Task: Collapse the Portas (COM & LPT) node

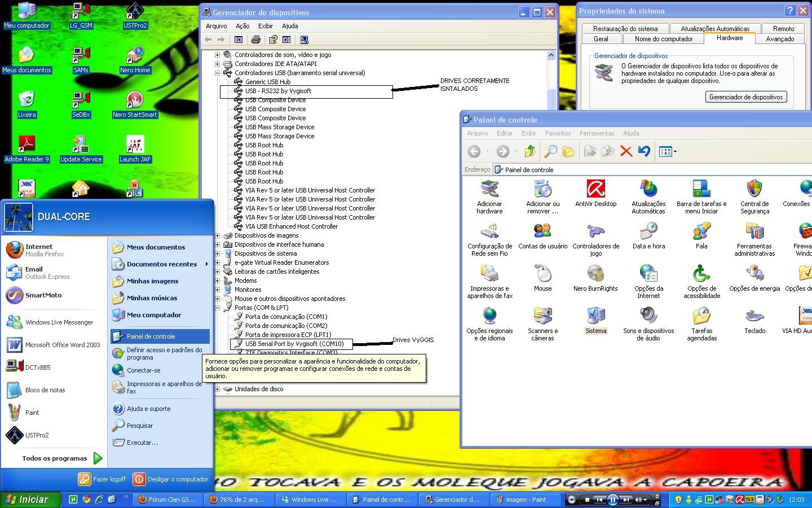Action: [x=217, y=308]
